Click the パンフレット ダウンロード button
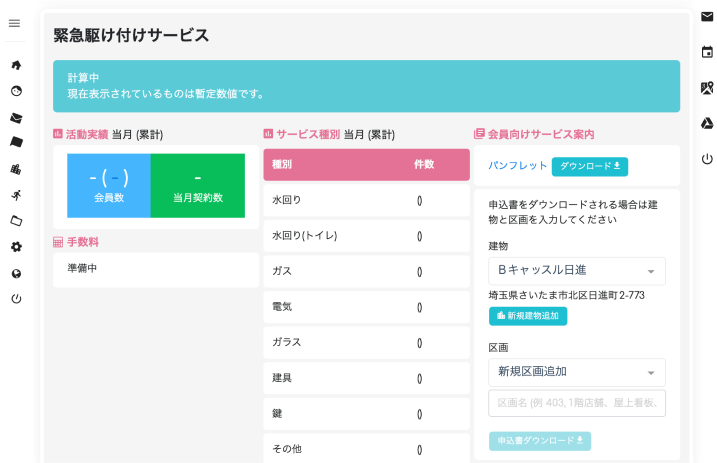 (589, 166)
